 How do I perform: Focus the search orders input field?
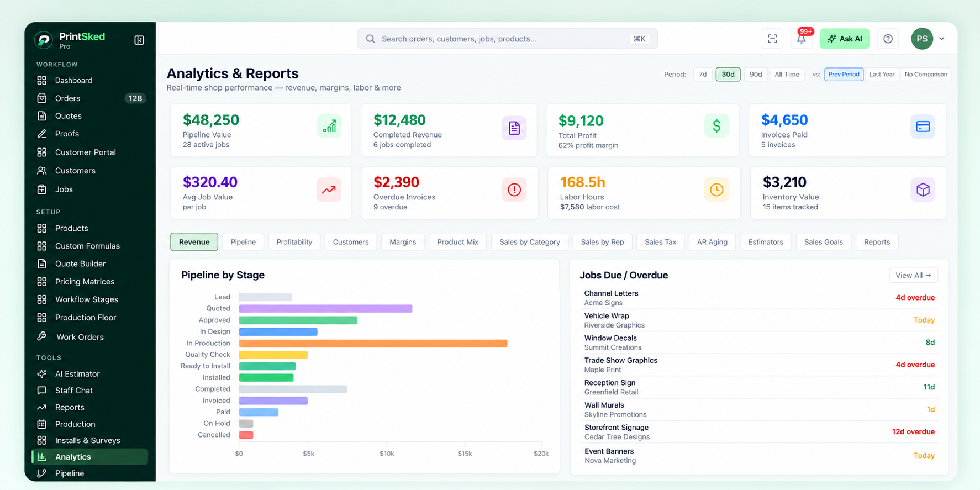pyautogui.click(x=507, y=39)
